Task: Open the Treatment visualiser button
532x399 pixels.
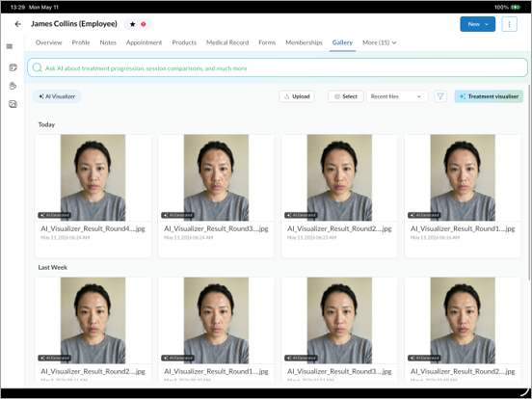Action: pos(489,96)
